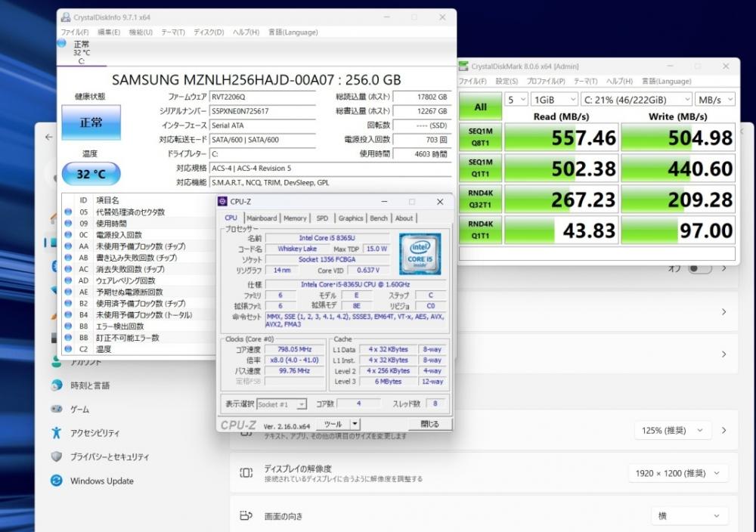The width and height of the screenshot is (756, 532).
Task: Click the status dot for row AA
Action: 68,246
